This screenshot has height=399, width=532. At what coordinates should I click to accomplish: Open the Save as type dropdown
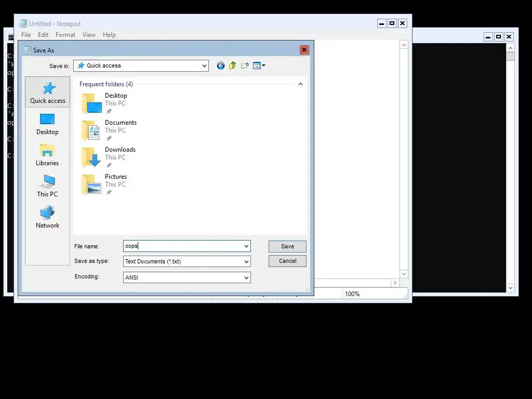(x=246, y=262)
